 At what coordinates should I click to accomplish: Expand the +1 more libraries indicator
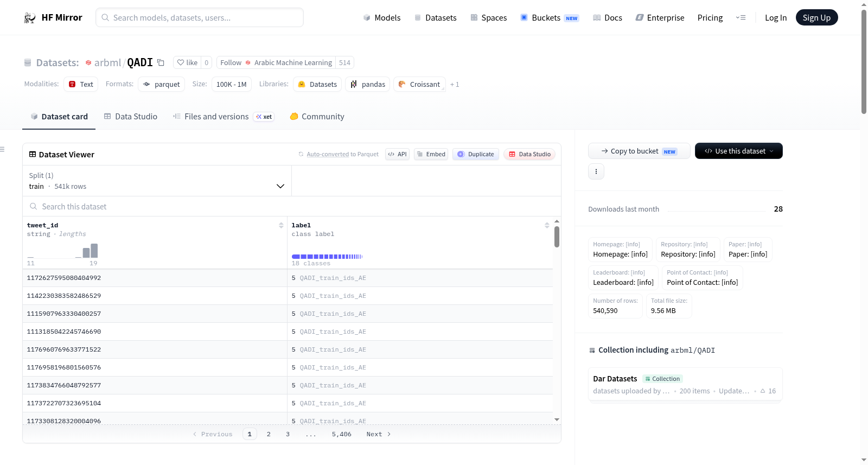pos(455,84)
